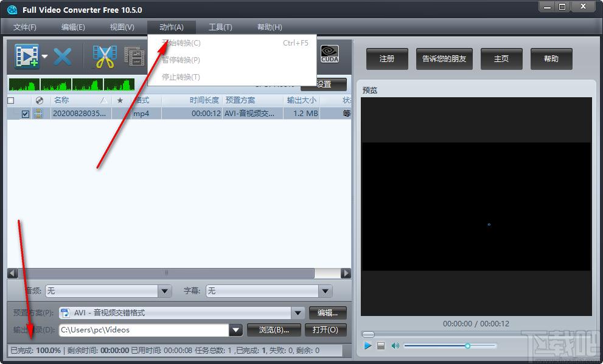Image resolution: width=603 pixels, height=364 pixels.
Task: Click the preview seek slider handle
Action: 368,334
